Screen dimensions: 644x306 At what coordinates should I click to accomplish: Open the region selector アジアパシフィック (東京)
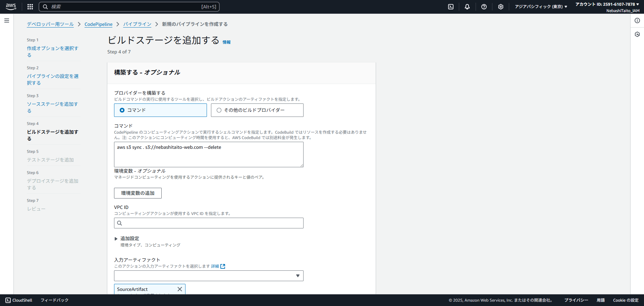click(x=541, y=7)
